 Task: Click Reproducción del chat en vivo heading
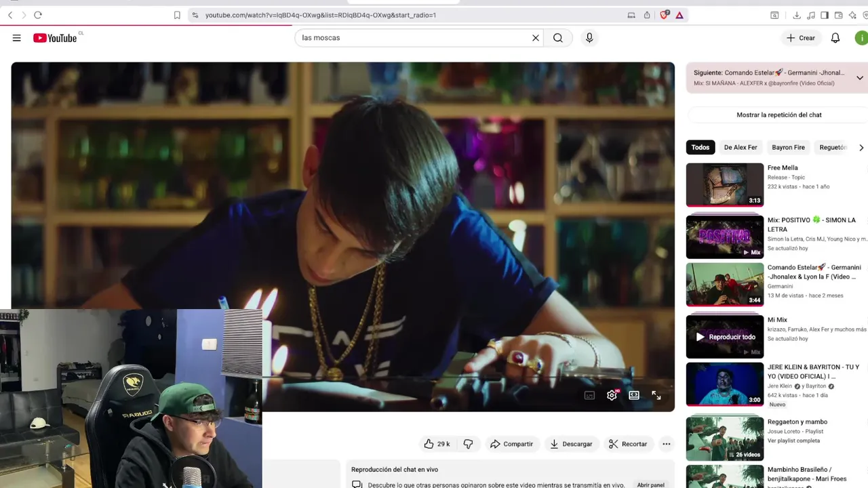point(395,470)
